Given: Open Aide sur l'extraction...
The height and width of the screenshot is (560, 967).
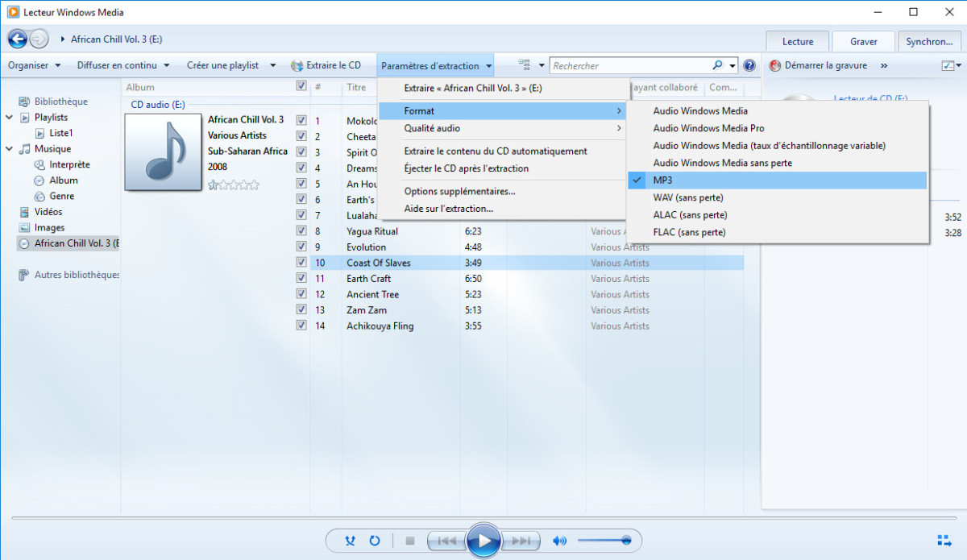Looking at the screenshot, I should click(503, 209).
